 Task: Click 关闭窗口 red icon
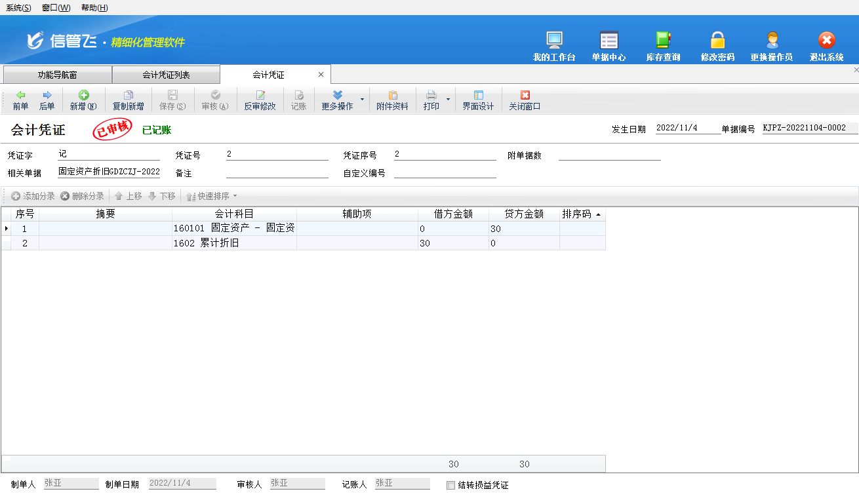point(525,96)
